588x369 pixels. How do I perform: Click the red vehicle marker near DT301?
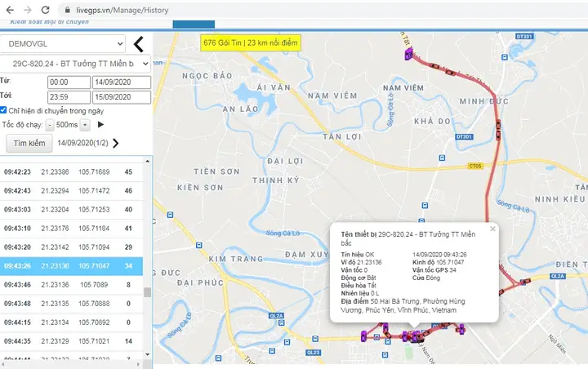pos(498,128)
